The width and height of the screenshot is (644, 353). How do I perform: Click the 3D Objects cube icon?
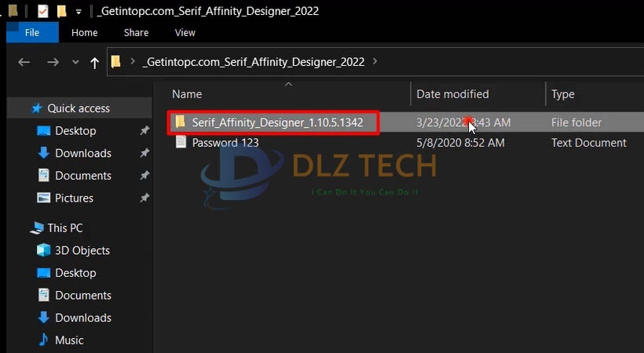coord(43,250)
